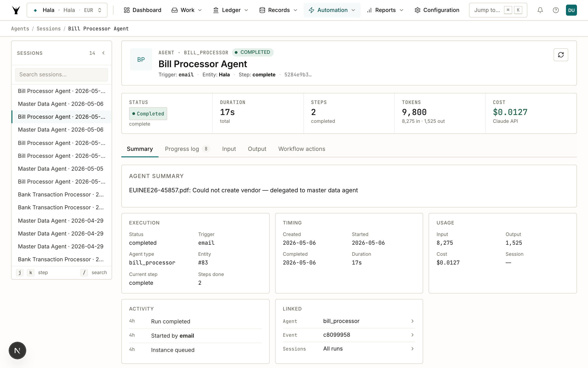This screenshot has width=588, height=368.
Task: Select first Bill Processor Agent session
Action: coord(62,91)
